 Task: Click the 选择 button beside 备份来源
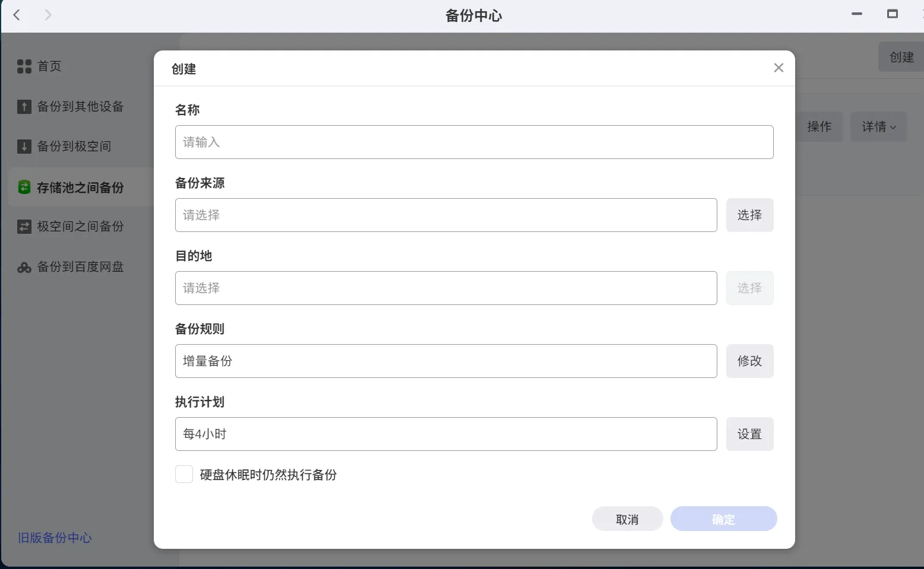[749, 215]
